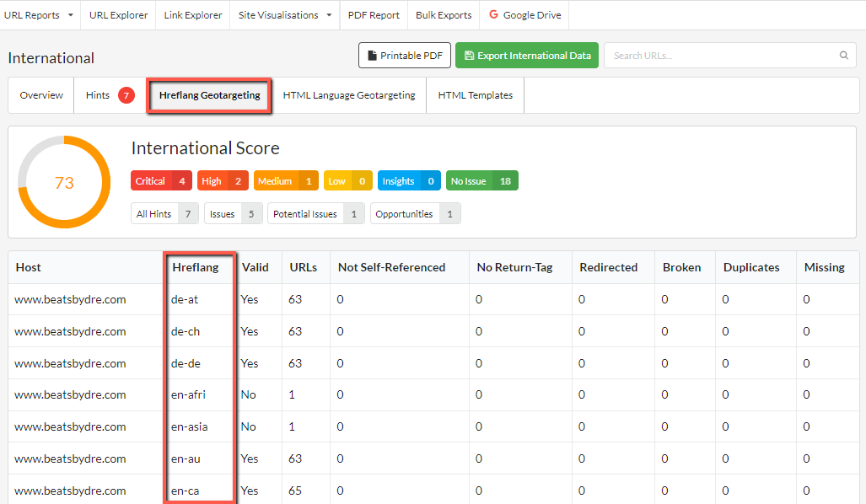Viewport: 866px width, 504px height.
Task: Open the PDF Report page
Action: (x=374, y=15)
